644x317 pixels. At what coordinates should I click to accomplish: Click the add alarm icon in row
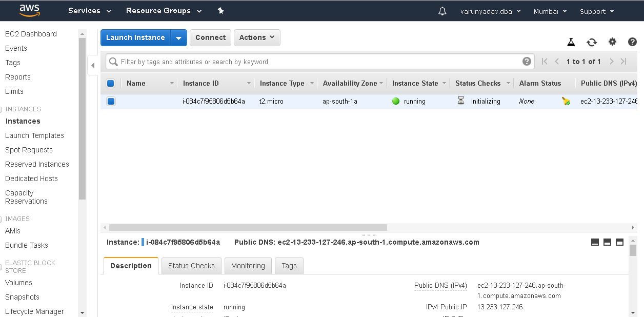tap(566, 102)
